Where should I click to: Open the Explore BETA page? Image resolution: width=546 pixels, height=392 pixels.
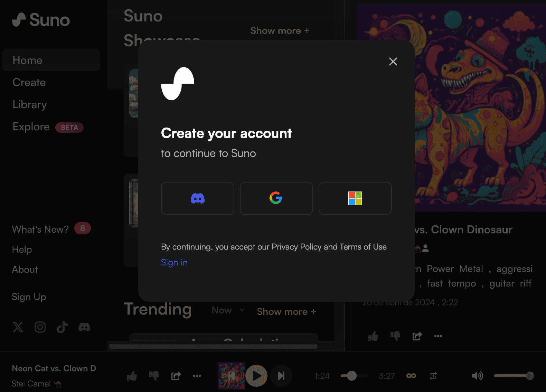48,127
